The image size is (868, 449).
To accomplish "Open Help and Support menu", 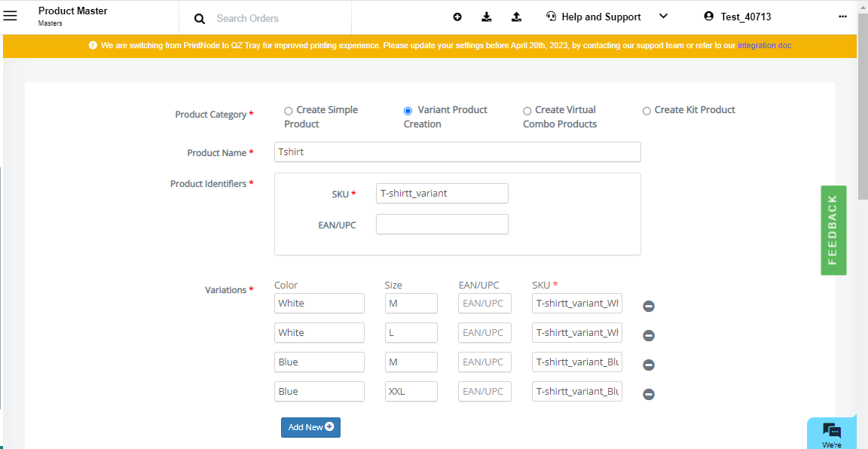I will [x=594, y=17].
